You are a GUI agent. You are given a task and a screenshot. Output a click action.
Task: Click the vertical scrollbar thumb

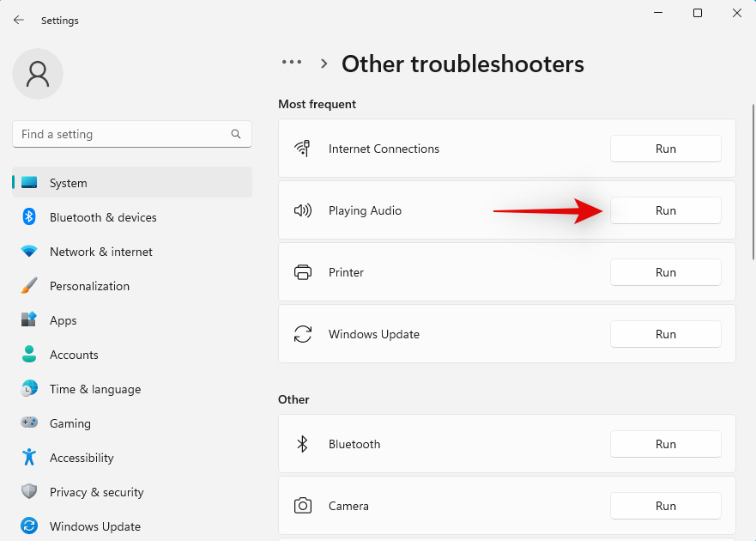point(753,182)
